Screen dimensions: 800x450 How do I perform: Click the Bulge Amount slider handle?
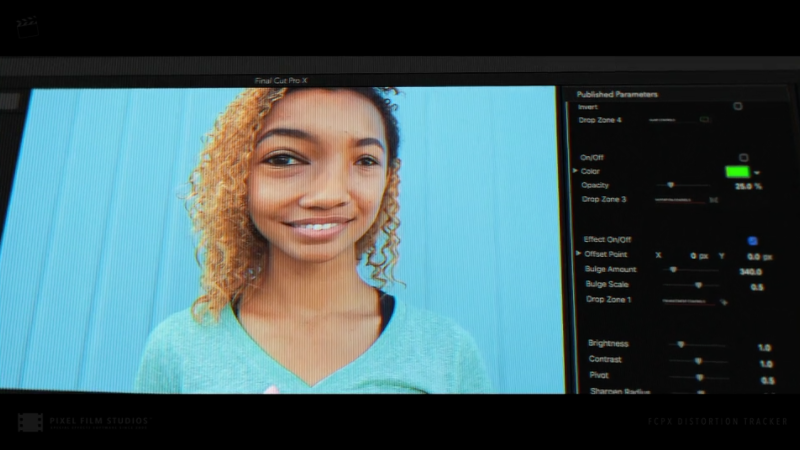tap(673, 269)
